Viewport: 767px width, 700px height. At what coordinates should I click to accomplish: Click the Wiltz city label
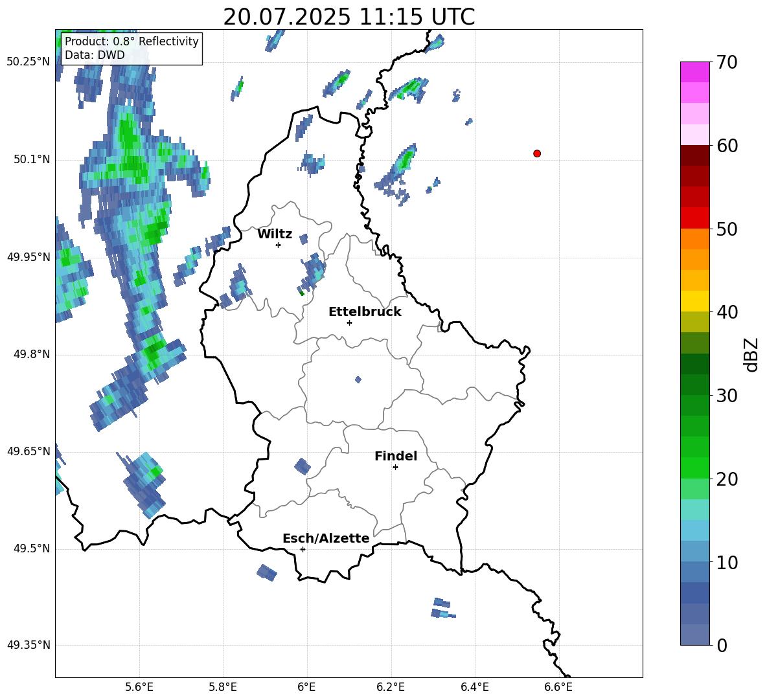[x=275, y=234]
